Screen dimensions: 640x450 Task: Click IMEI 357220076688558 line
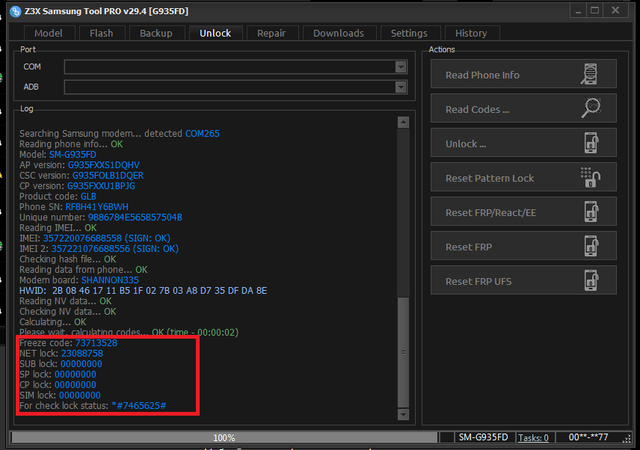click(x=95, y=238)
